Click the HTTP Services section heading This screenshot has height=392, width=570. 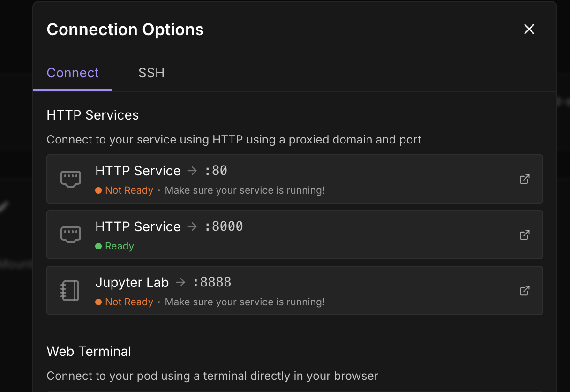[x=92, y=115]
